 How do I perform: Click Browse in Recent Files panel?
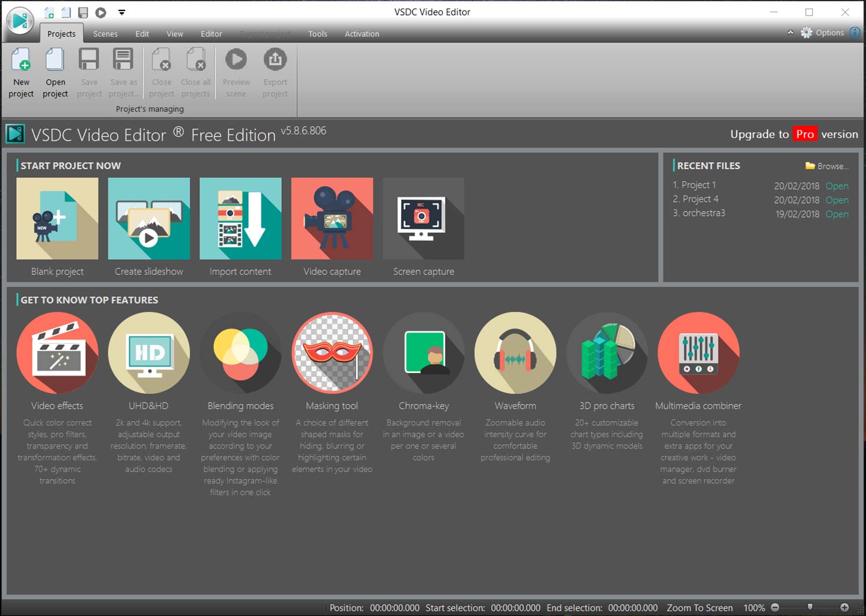(827, 166)
